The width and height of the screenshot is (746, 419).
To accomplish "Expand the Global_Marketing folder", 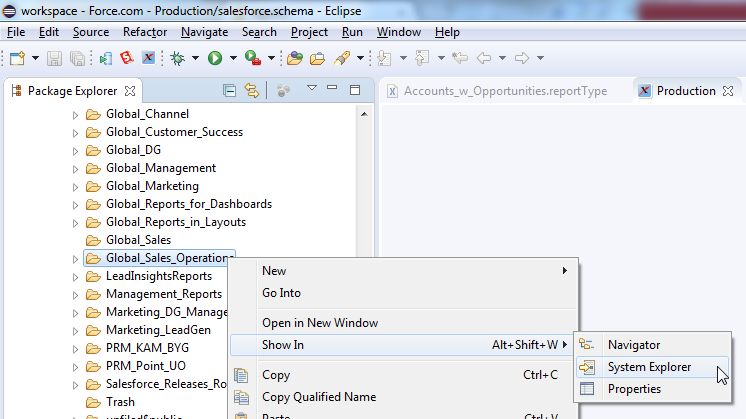I will pos(75,187).
